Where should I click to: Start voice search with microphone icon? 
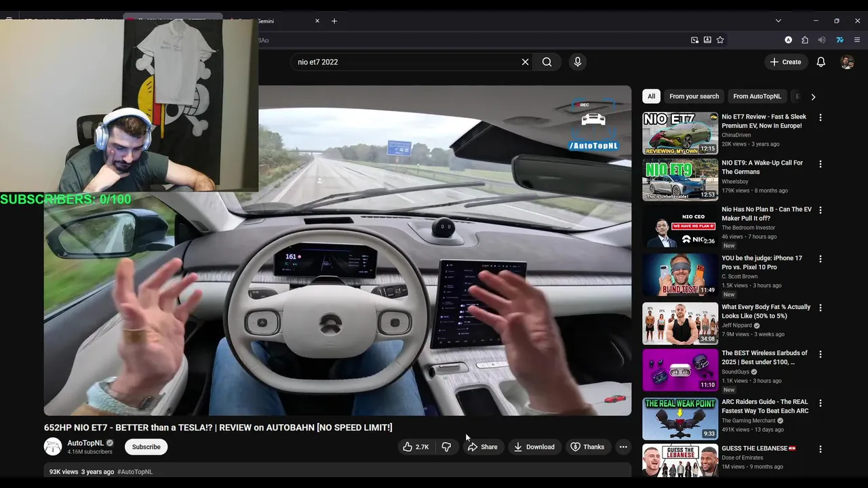tap(578, 62)
